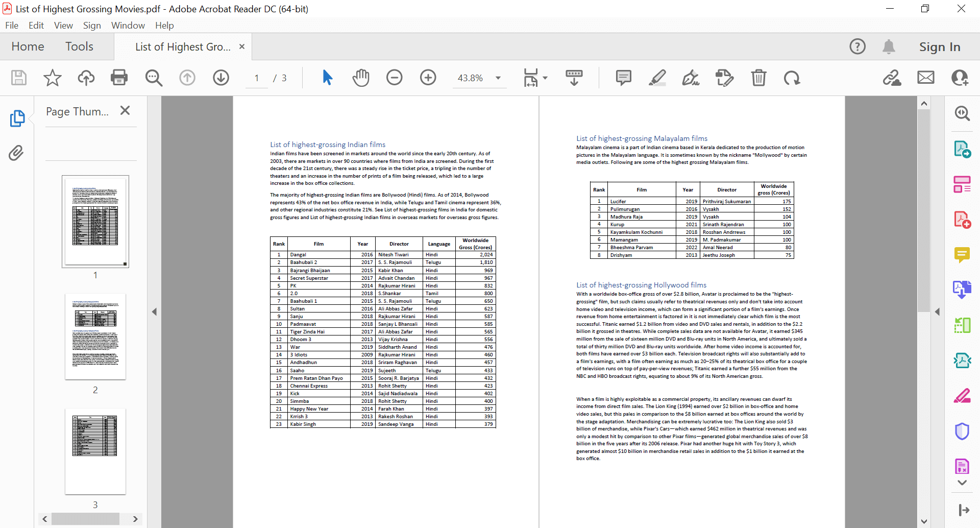Share the PDF via the email icon
Viewport: 980px width, 528px height.
(x=925, y=78)
